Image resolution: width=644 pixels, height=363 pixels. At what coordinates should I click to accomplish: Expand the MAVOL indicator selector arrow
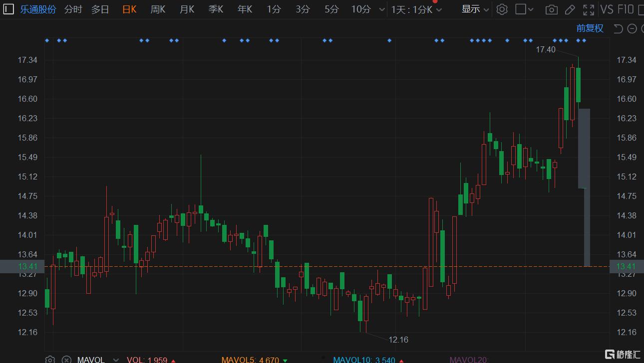116,360
